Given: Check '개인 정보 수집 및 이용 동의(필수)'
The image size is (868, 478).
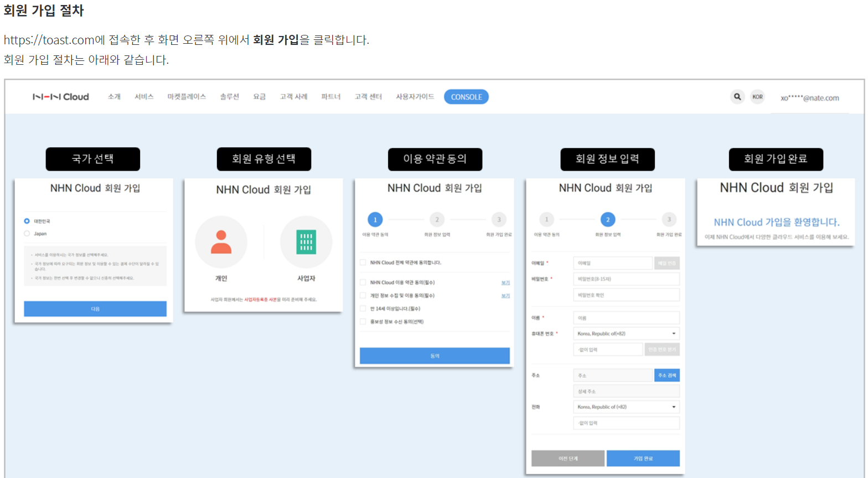Looking at the screenshot, I should [363, 296].
